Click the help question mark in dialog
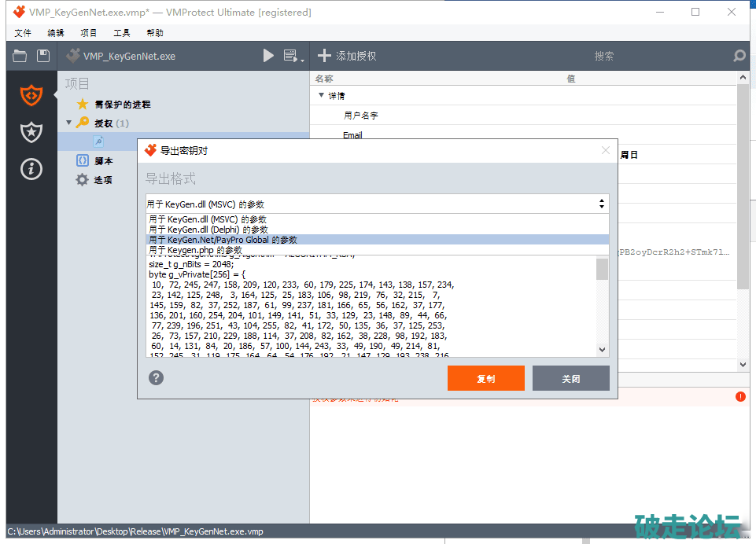The width and height of the screenshot is (756, 544). (x=157, y=378)
